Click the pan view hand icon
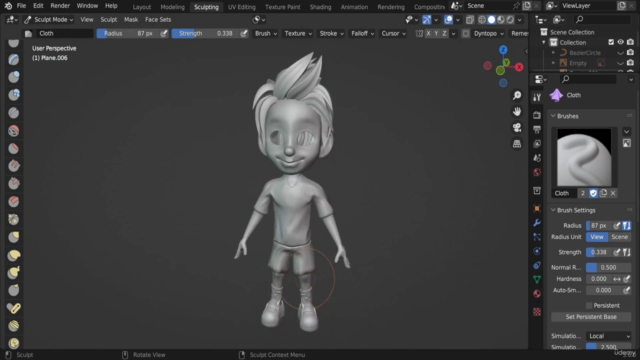 tap(517, 111)
